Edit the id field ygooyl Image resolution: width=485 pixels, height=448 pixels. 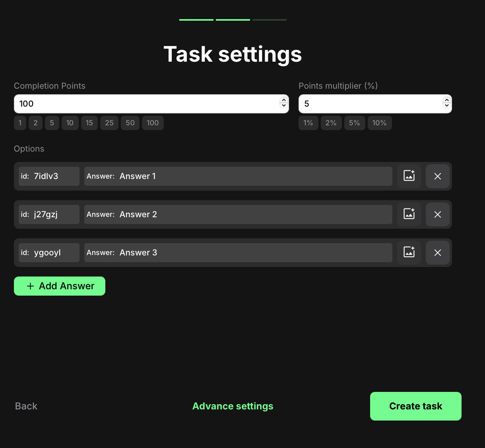(49, 253)
